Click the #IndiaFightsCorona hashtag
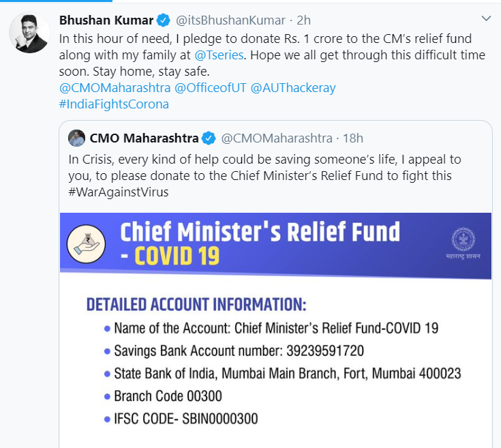This screenshot has height=448, width=501. pos(115,104)
